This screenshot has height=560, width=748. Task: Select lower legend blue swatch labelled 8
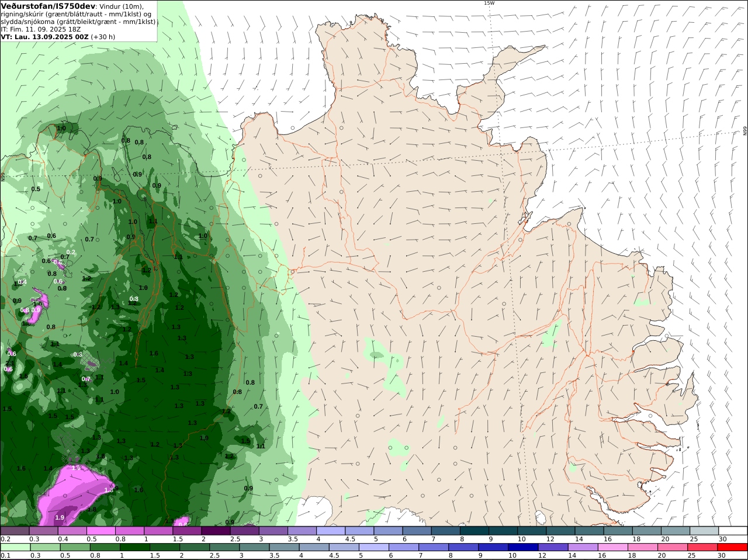[463, 547]
